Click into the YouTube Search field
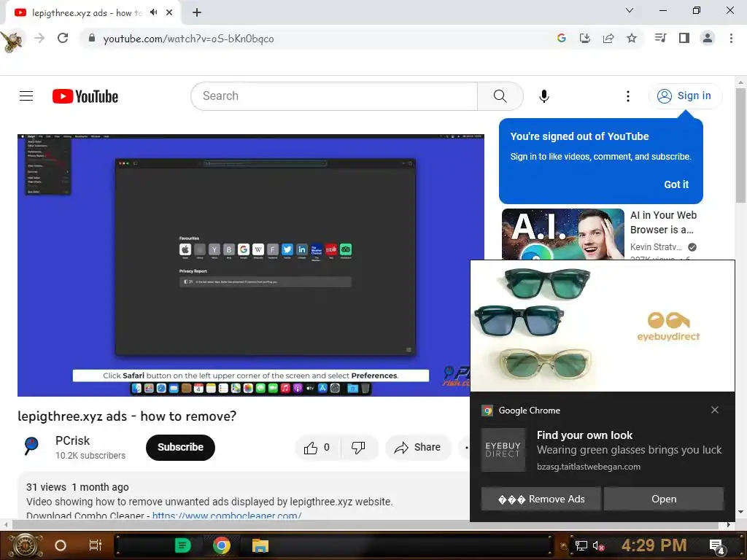The image size is (747, 560). [x=334, y=96]
